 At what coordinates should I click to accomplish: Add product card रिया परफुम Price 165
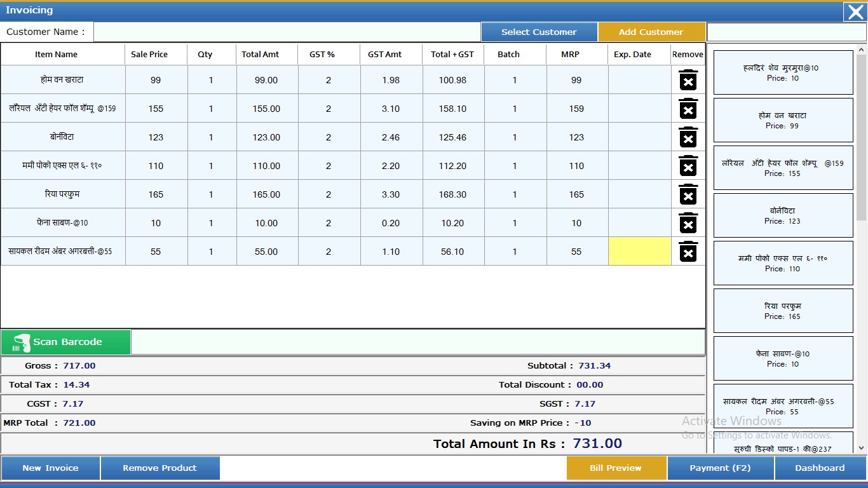pyautogui.click(x=783, y=311)
